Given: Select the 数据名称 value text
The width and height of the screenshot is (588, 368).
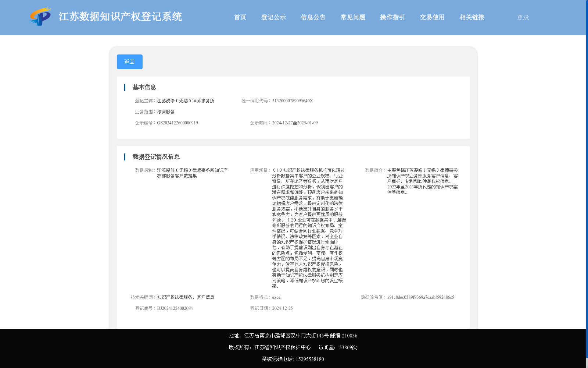Looking at the screenshot, I should pos(193,173).
